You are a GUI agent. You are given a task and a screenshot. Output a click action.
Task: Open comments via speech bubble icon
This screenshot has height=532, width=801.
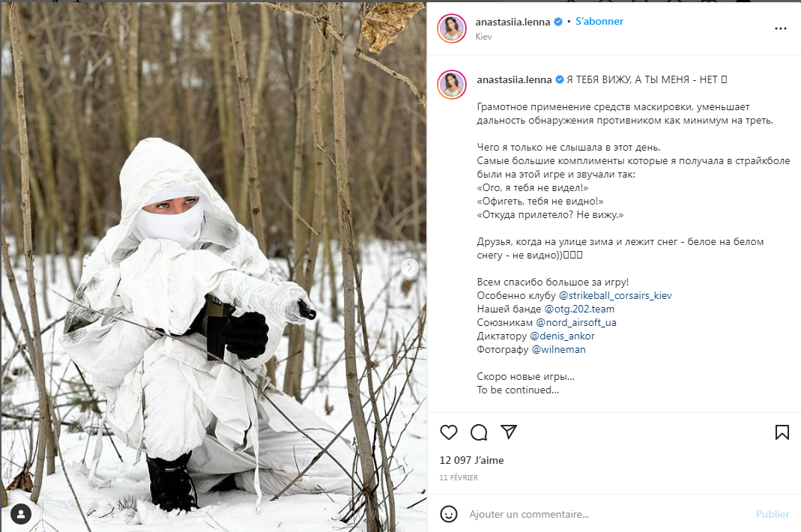coord(479,432)
